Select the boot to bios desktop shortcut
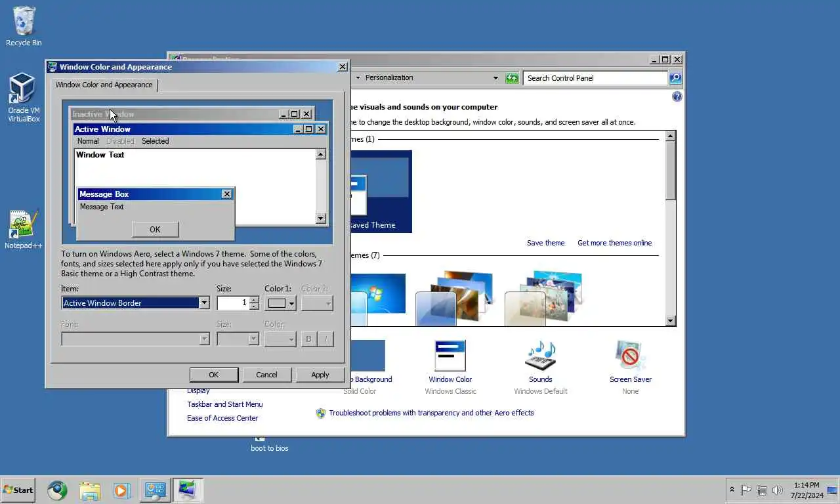Image resolution: width=840 pixels, height=504 pixels. click(269, 445)
